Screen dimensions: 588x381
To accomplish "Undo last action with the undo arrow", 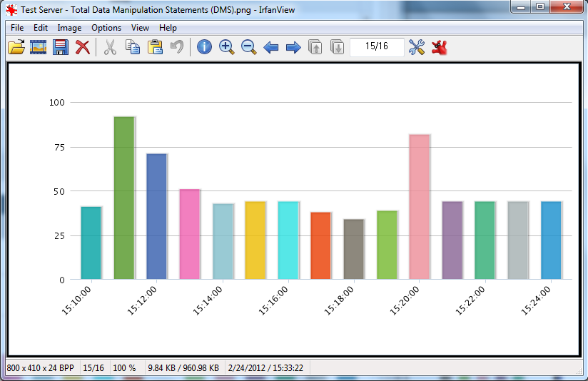I will coord(177,47).
